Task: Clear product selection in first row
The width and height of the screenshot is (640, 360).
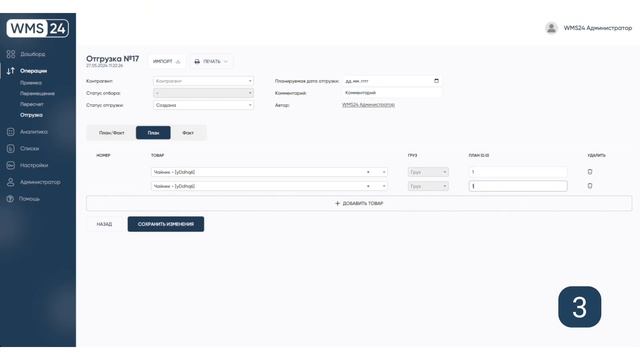Action: point(368,172)
